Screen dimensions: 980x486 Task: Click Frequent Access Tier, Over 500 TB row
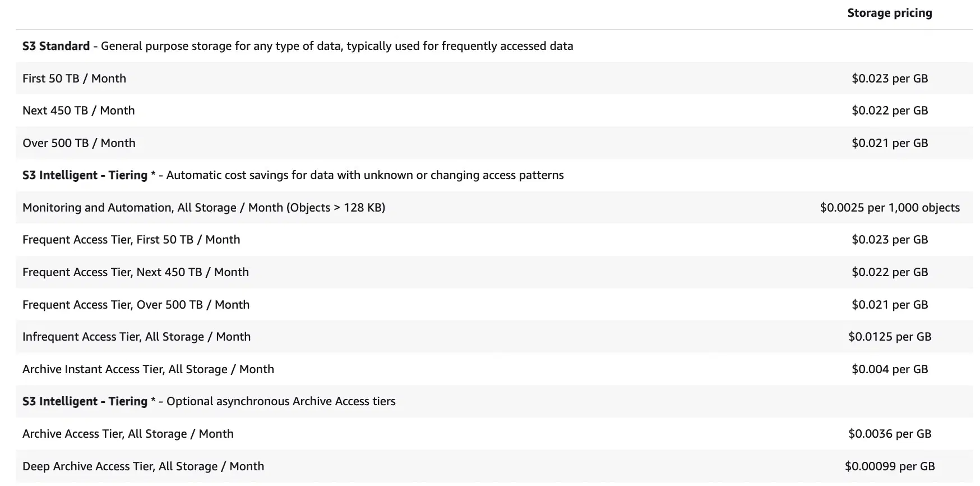[136, 305]
